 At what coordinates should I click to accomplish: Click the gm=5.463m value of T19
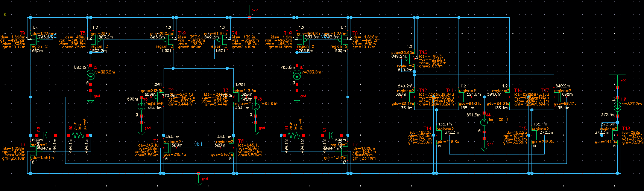click(190, 47)
